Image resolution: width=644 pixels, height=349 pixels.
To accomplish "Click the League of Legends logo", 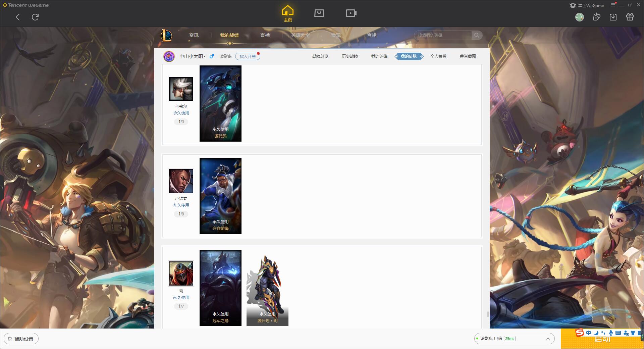I will point(166,35).
